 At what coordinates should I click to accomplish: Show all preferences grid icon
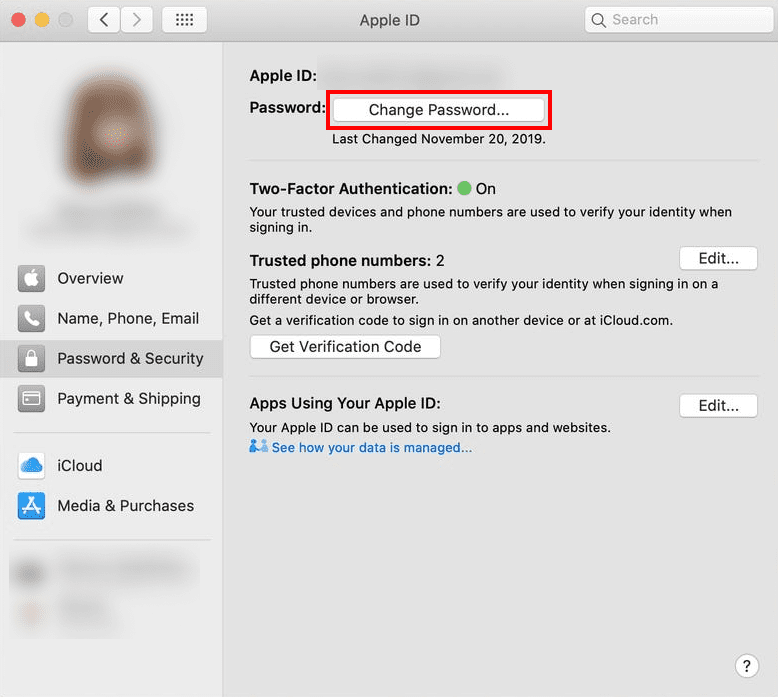click(x=185, y=20)
